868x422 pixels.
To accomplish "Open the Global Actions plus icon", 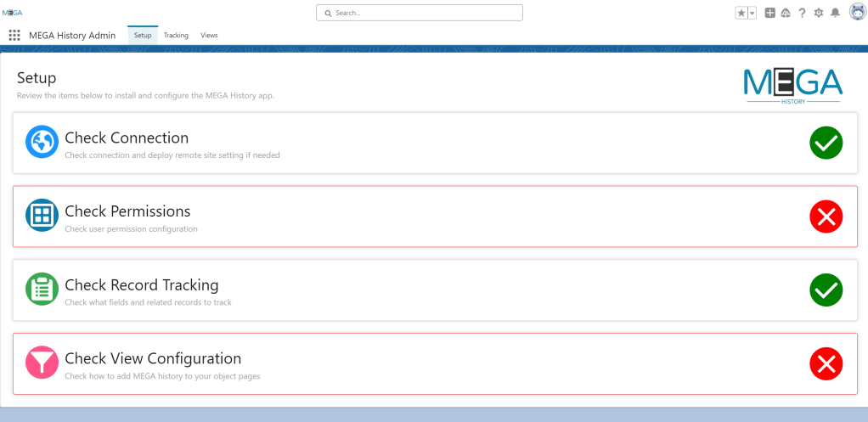I will click(769, 13).
